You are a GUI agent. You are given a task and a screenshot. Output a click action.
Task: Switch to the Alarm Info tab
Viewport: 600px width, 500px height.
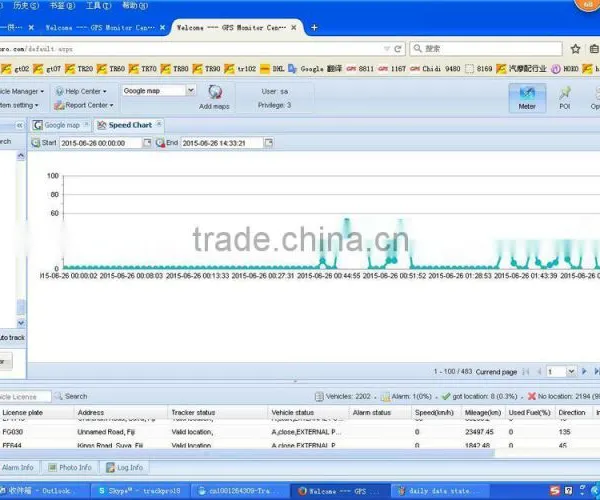pos(18,467)
